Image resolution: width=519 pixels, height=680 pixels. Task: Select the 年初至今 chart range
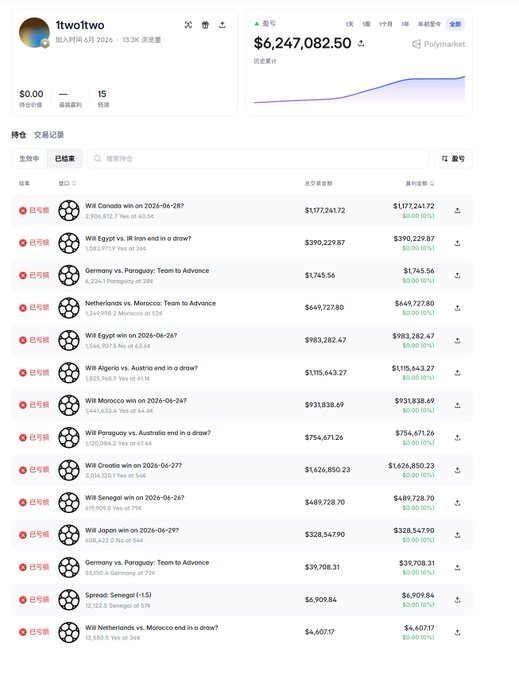[429, 24]
